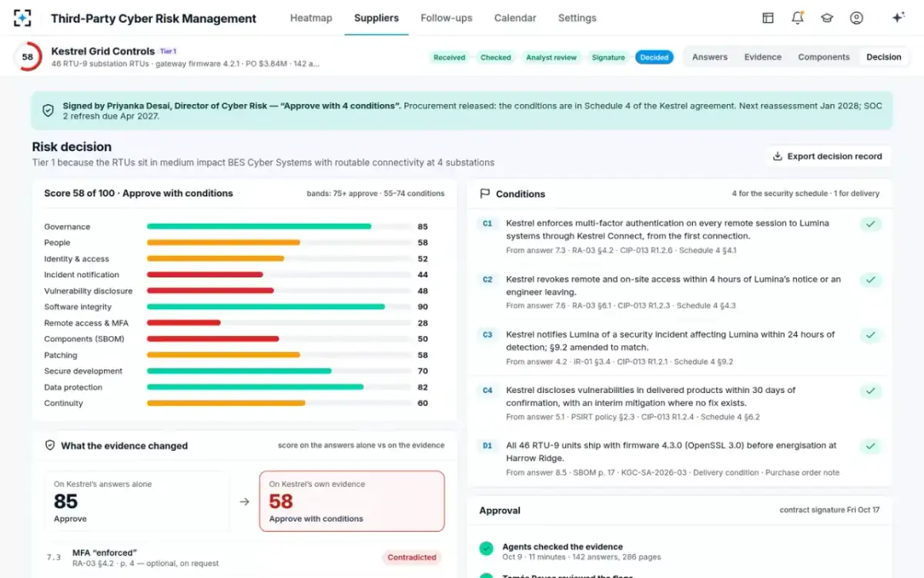Click the Vulnerability disclosure row label

[89, 291]
